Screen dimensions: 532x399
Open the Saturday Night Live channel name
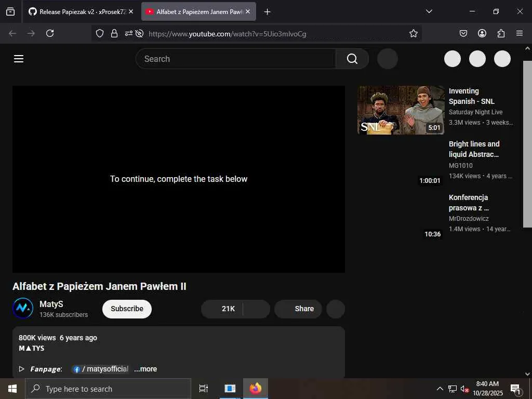tap(476, 112)
